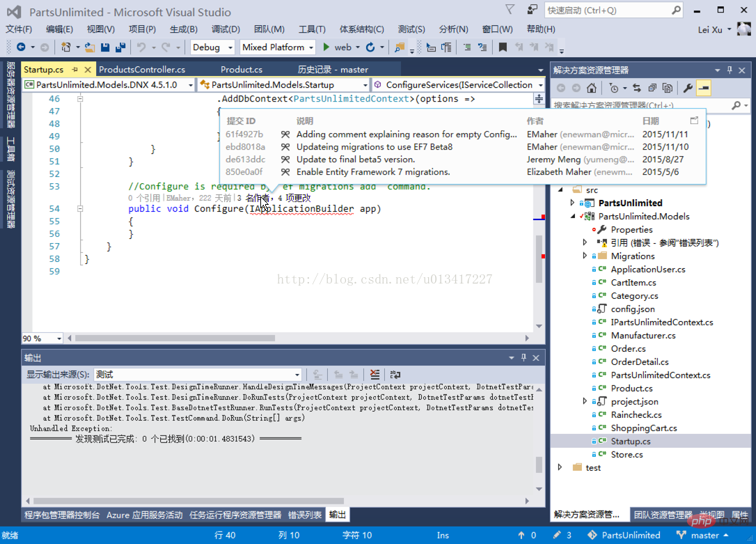Screen dimensions: 756x544
Task: Open the 调试(D) menu
Action: (226, 29)
